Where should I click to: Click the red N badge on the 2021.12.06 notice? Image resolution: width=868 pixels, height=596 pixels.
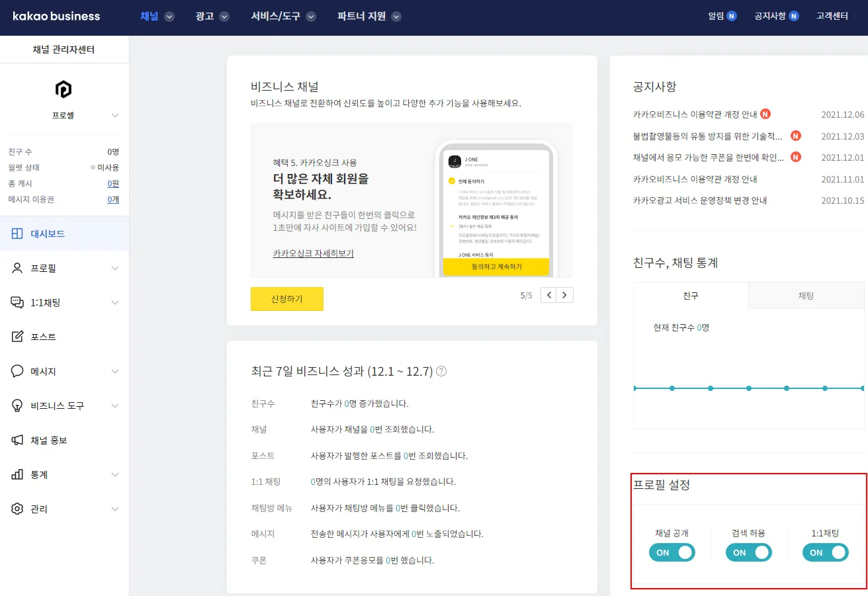click(765, 114)
